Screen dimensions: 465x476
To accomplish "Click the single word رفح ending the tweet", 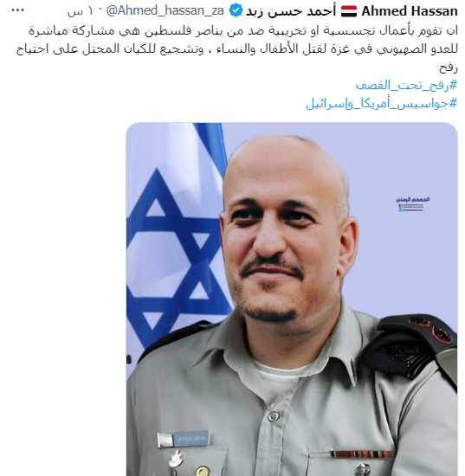I will pyautogui.click(x=448, y=68).
